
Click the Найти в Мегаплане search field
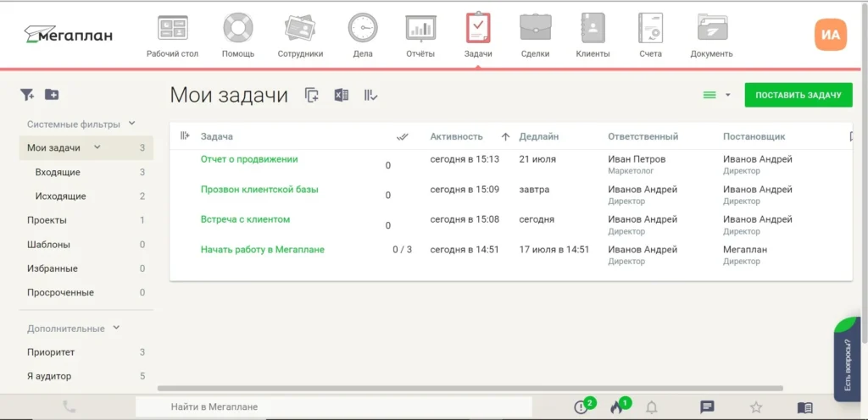click(x=334, y=407)
